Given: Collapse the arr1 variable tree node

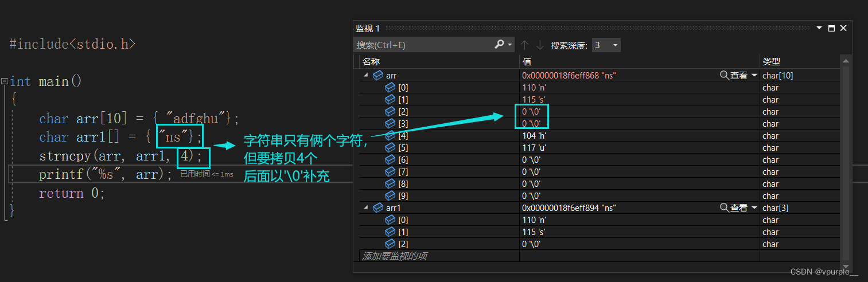Looking at the screenshot, I should [x=365, y=207].
